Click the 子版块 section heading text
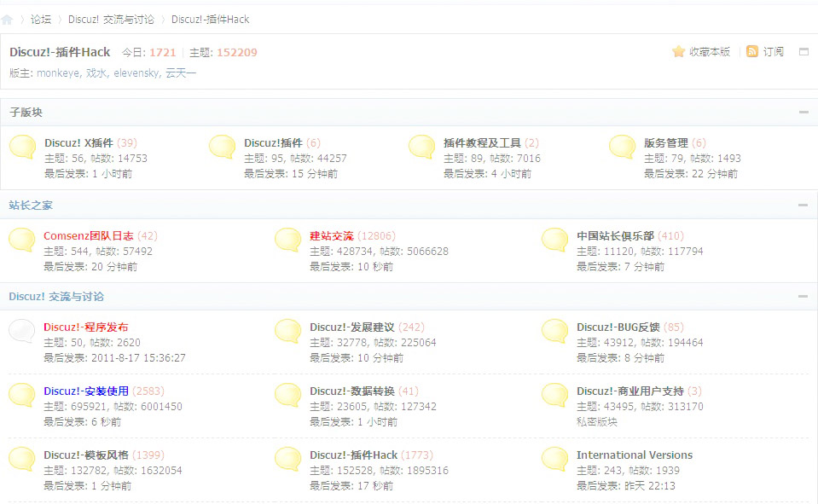818x504 pixels. coord(26,113)
